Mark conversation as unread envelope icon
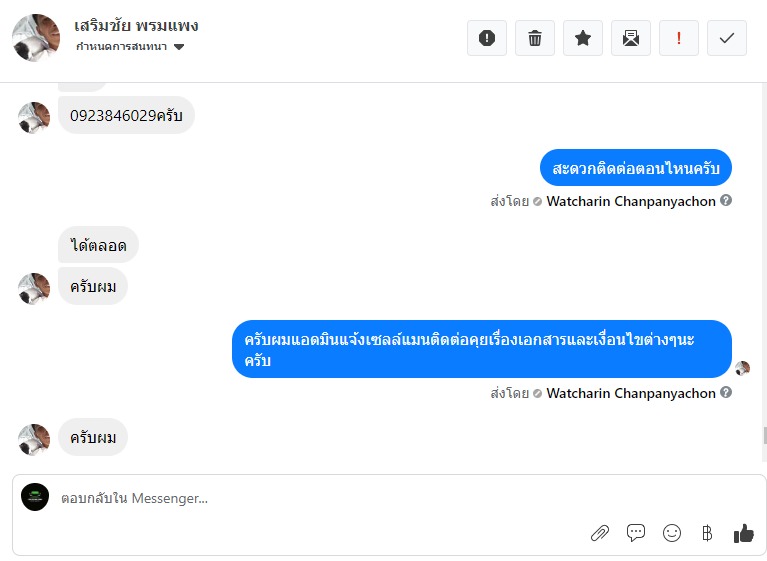Viewport: 767px width, 561px height. click(631, 38)
